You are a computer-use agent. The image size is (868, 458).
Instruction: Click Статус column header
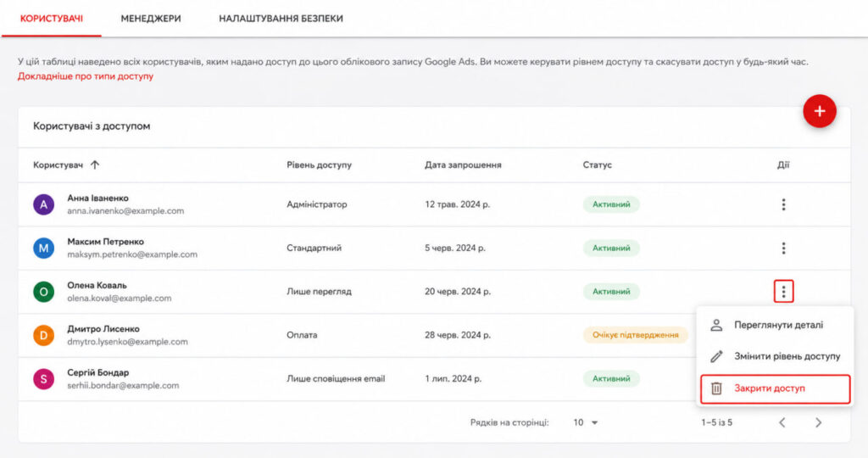coord(598,165)
